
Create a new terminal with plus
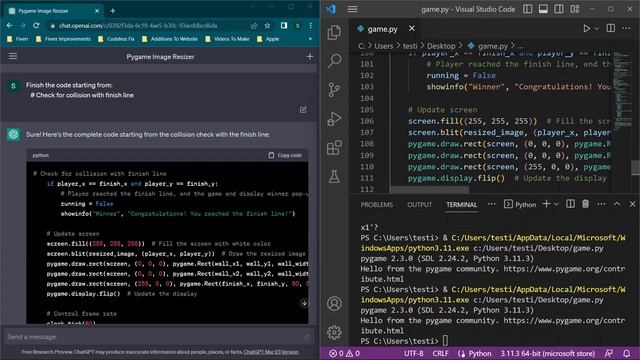point(546,204)
